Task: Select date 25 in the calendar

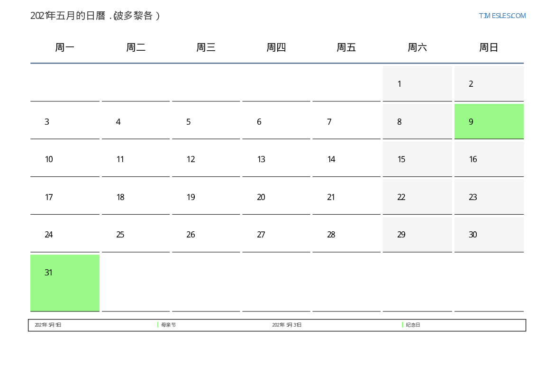Action: click(136, 234)
